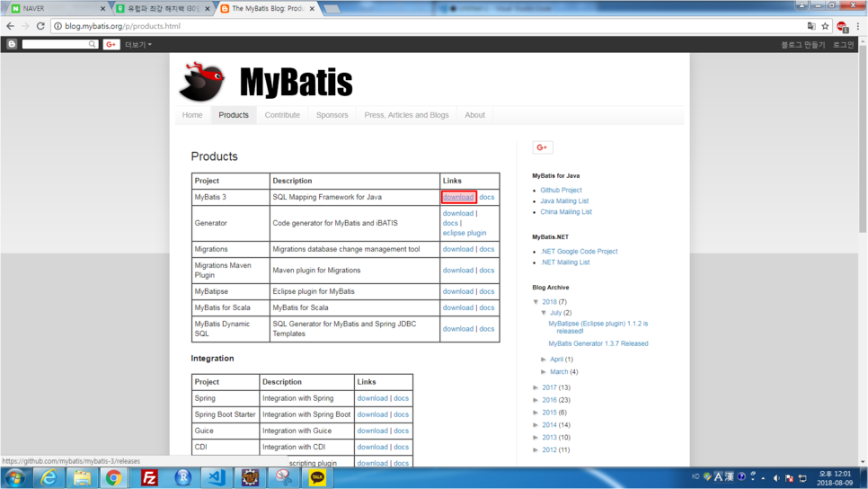This screenshot has height=489, width=868.
Task: Expand the 2017 blog archive
Action: pos(536,387)
